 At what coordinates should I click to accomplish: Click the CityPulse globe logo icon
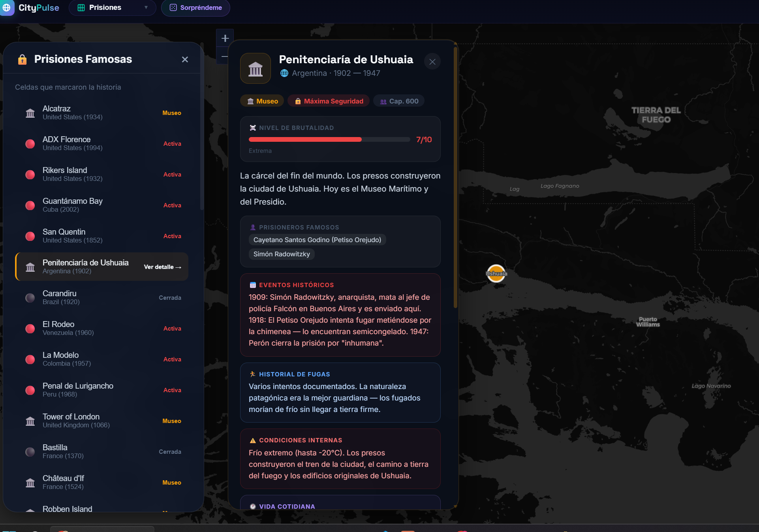[x=6, y=8]
